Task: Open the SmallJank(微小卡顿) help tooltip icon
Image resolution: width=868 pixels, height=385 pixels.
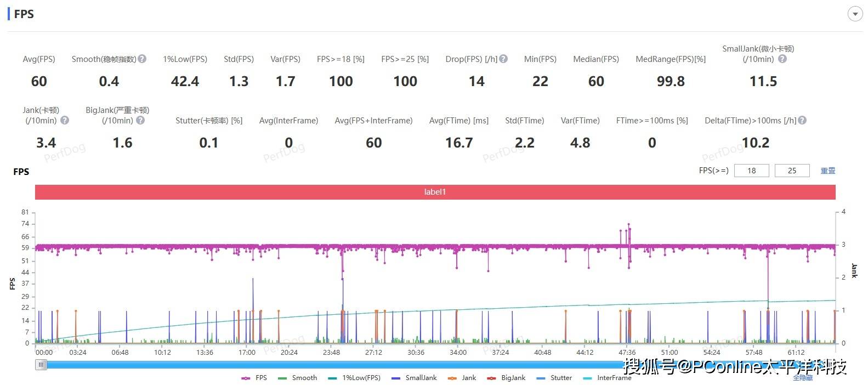Action: point(782,59)
